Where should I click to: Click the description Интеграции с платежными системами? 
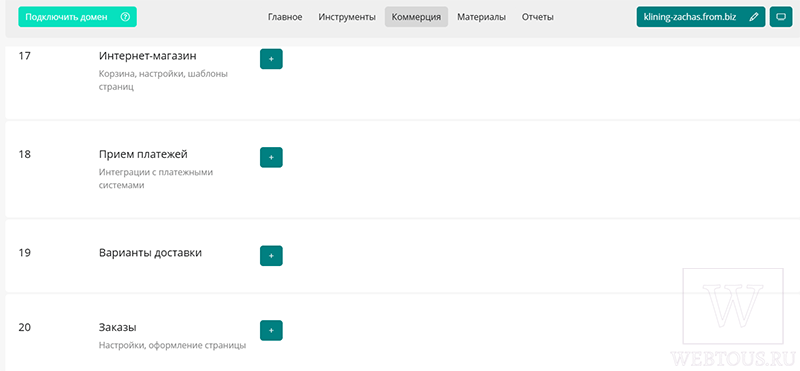click(x=156, y=179)
